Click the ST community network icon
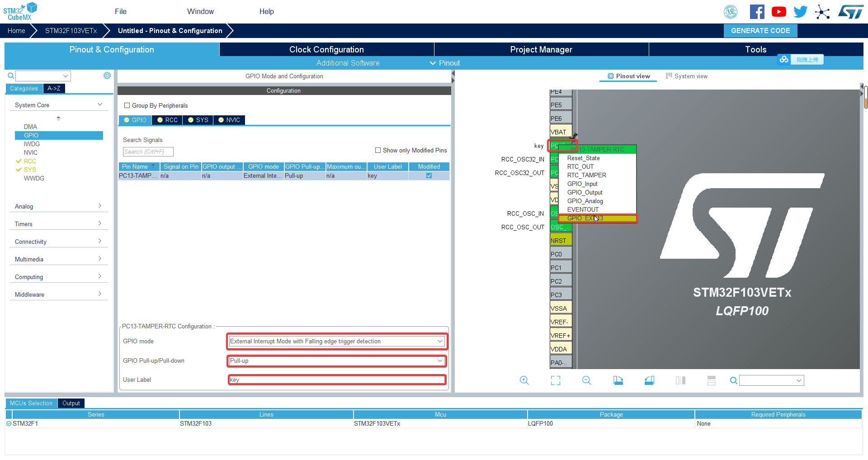This screenshot has height=460, width=868. point(822,12)
